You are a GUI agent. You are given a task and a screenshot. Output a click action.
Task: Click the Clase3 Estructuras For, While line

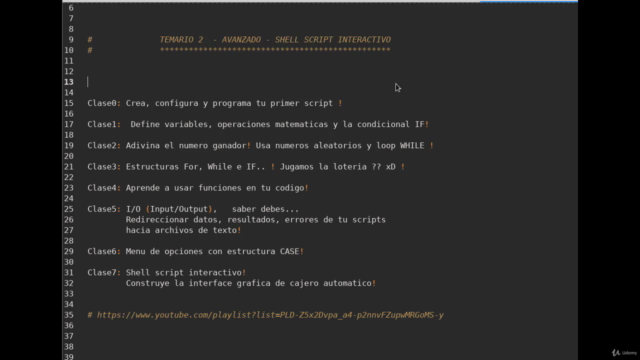246,167
